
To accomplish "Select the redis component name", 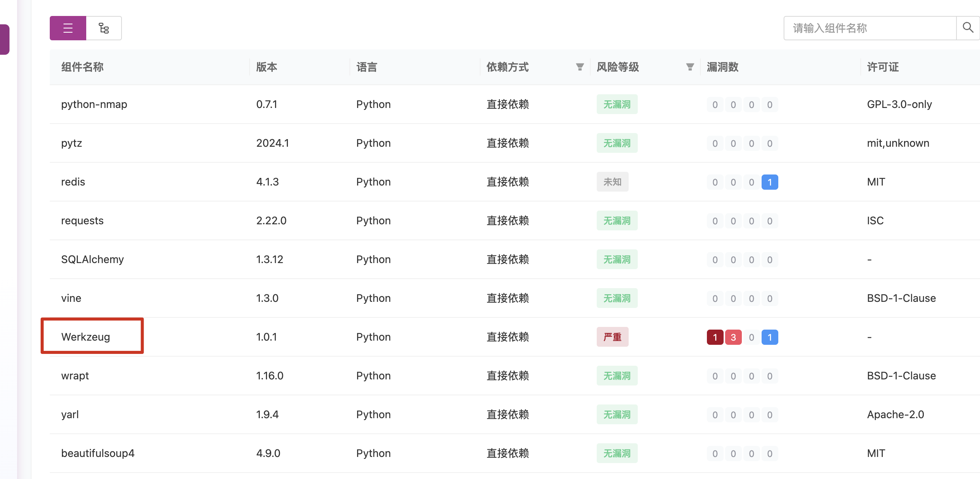I will [x=73, y=182].
